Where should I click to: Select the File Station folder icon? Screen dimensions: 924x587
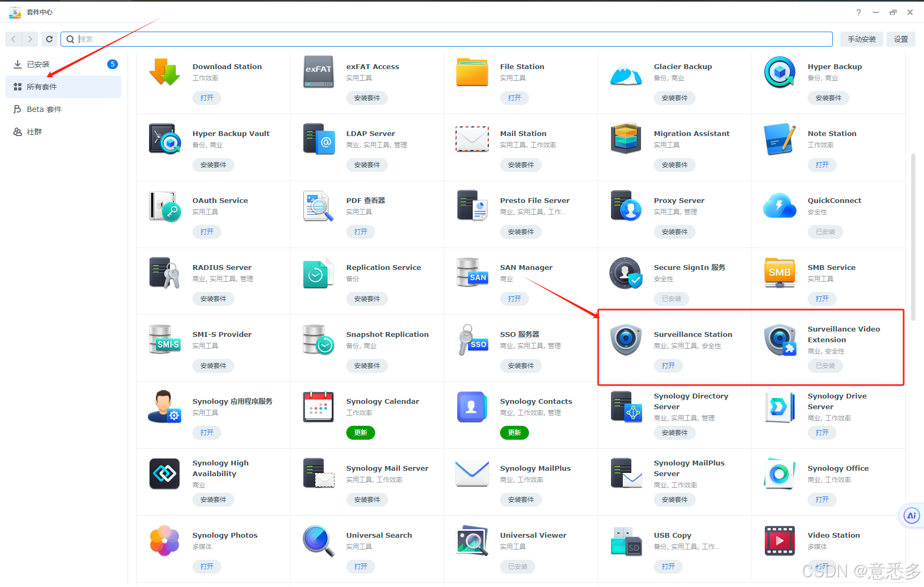click(472, 72)
